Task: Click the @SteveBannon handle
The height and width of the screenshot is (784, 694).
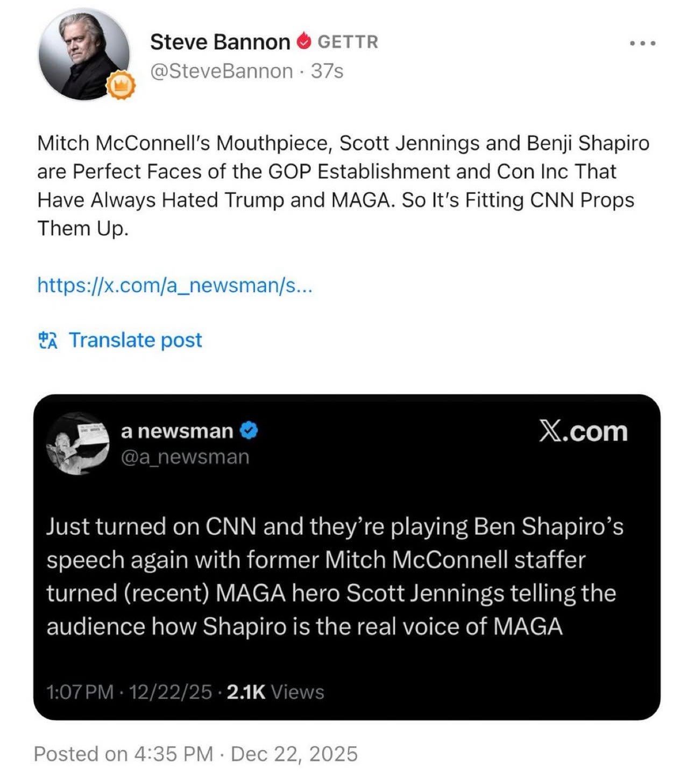Action: 222,71
